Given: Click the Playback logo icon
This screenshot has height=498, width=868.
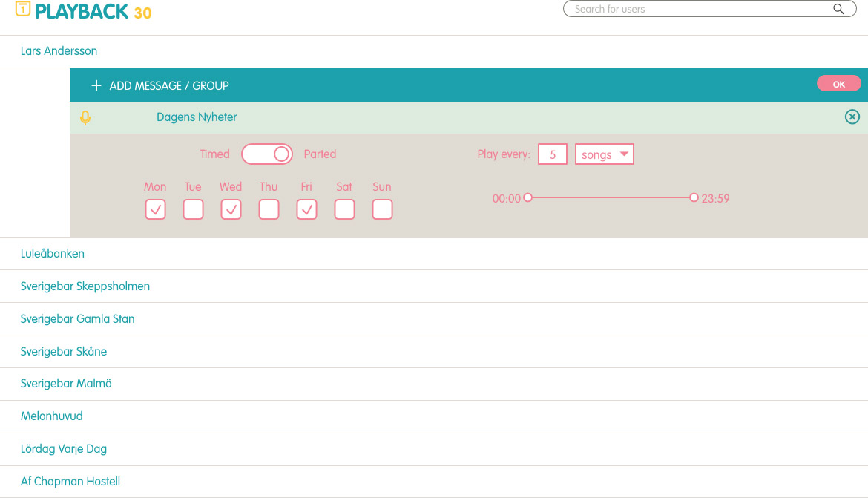Looking at the screenshot, I should click(23, 9).
